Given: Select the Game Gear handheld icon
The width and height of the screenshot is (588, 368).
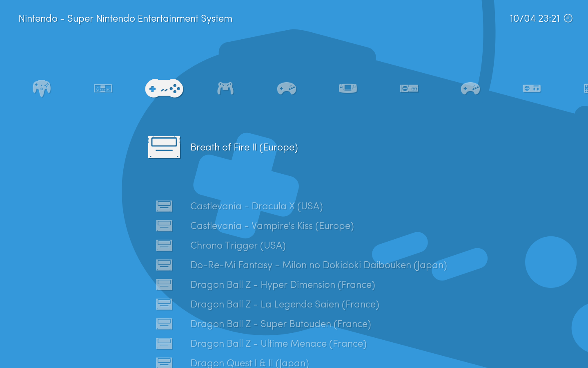Looking at the screenshot, I should pos(348,88).
